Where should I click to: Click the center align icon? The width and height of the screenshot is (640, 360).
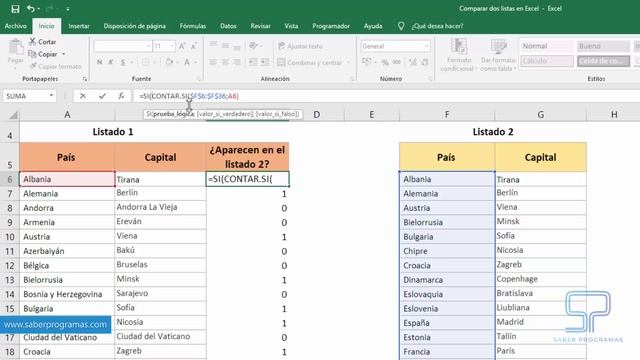pos(225,62)
